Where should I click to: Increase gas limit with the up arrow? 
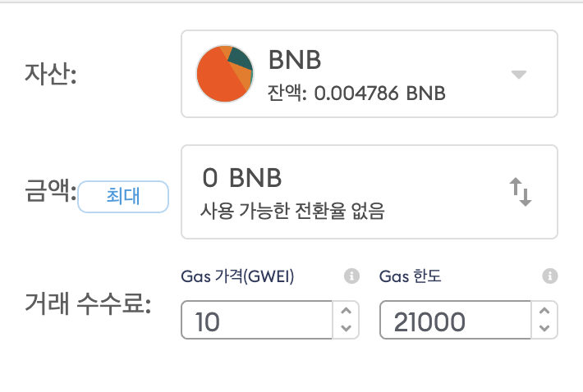[544, 311]
